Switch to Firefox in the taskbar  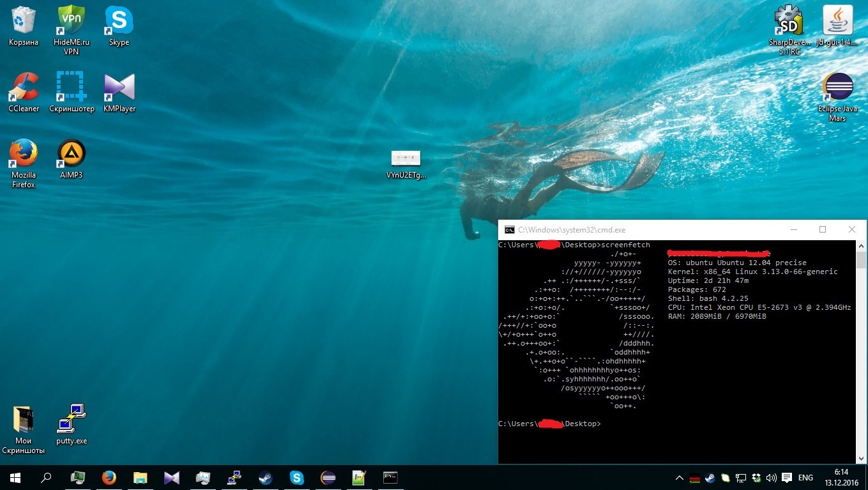pos(109,477)
